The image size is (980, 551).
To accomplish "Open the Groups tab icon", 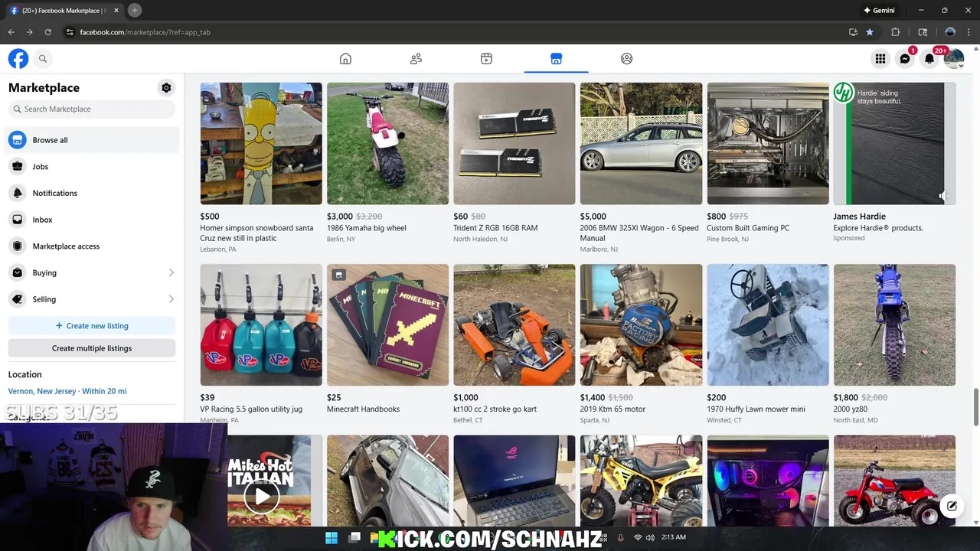I will (x=627, y=58).
